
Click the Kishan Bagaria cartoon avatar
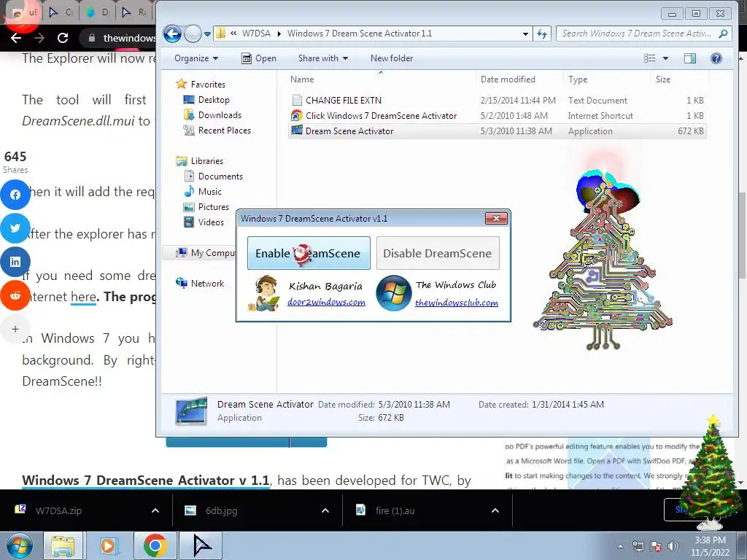click(x=264, y=293)
